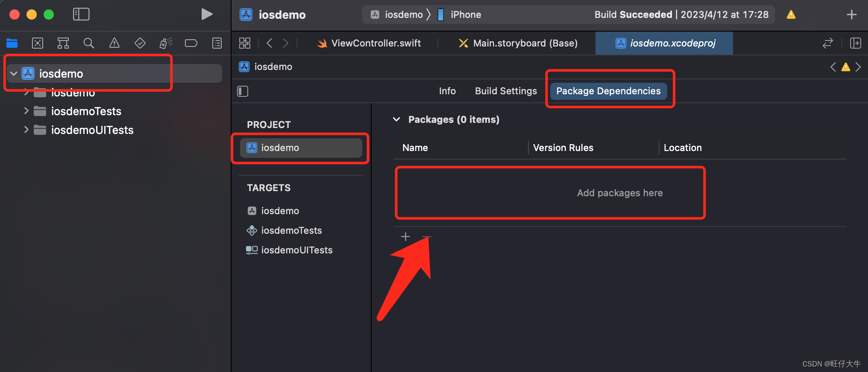The image size is (868, 372).
Task: Jump to the previous issue arrow
Action: 833,67
